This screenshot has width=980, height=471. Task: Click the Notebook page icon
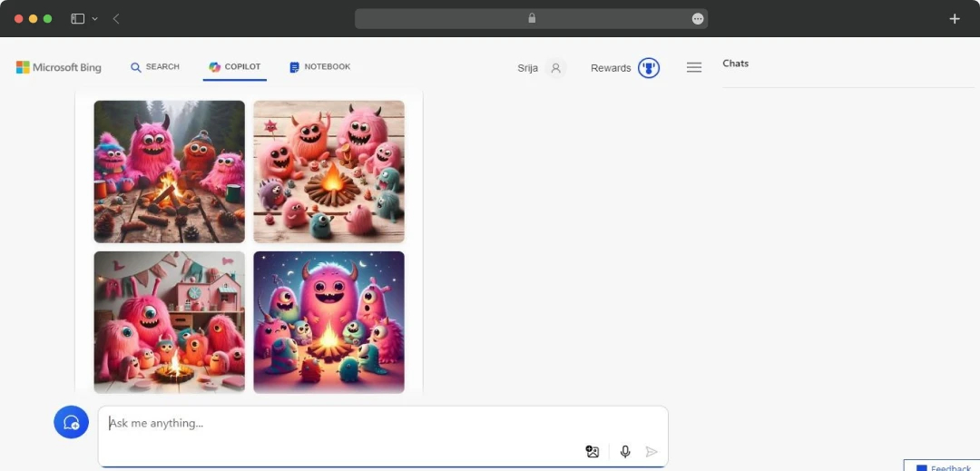click(294, 67)
